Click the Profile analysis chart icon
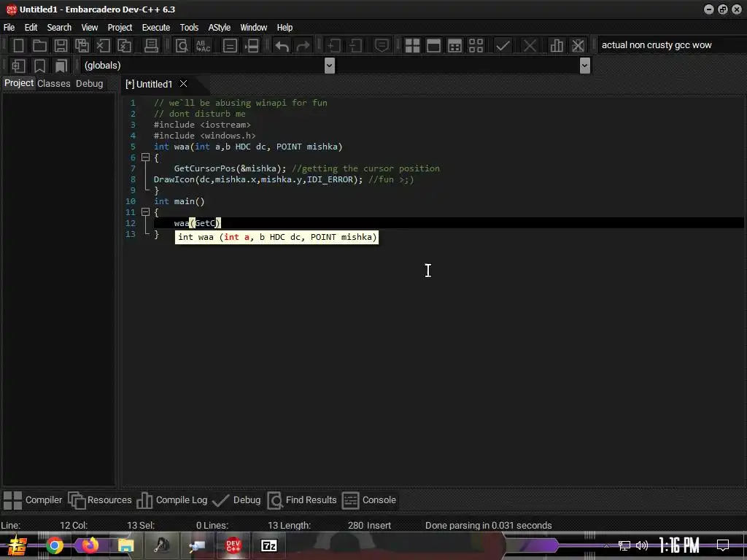This screenshot has height=560, width=747. (x=557, y=46)
